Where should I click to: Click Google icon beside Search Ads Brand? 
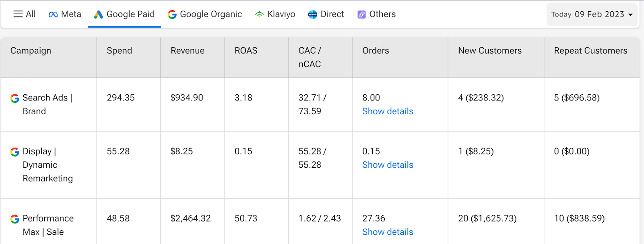pyautogui.click(x=15, y=98)
